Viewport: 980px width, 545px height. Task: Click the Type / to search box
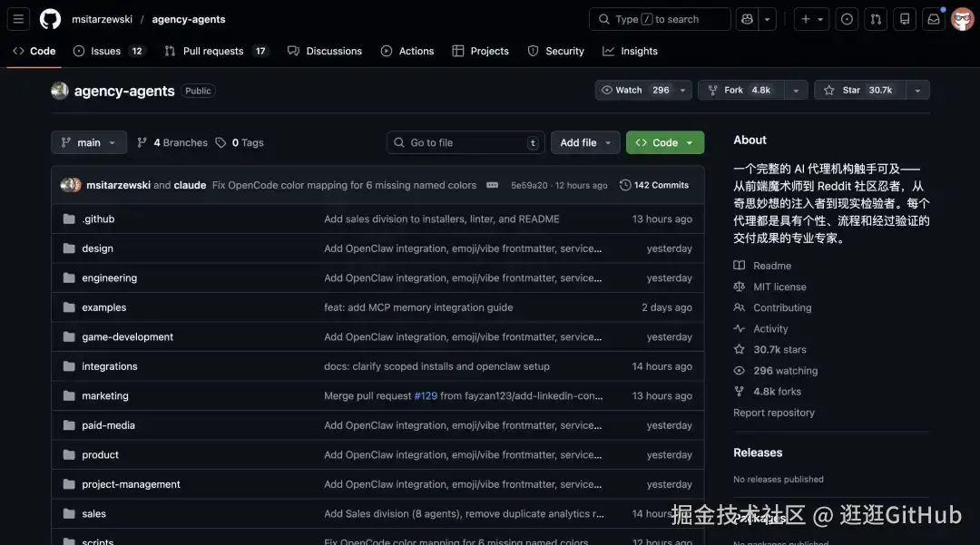point(660,19)
